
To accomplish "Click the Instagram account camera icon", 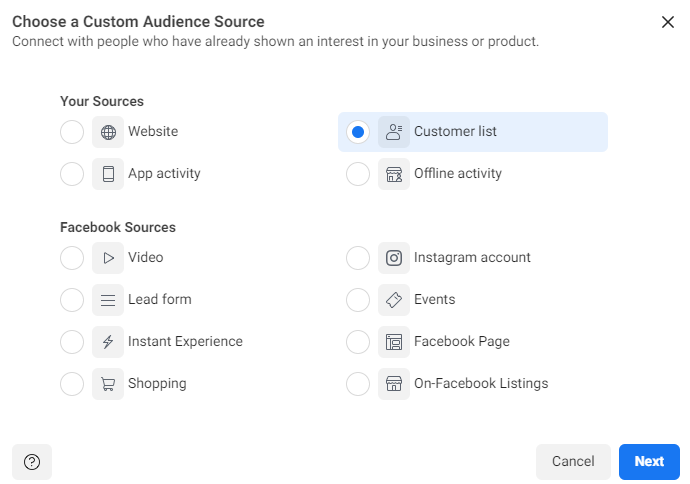I will (394, 258).
